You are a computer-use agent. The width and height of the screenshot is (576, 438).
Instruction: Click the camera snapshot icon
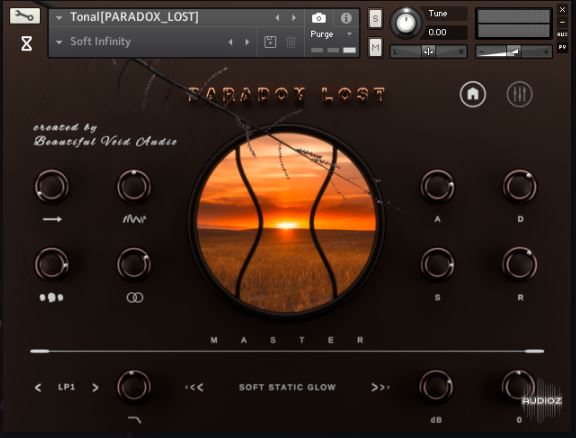[x=318, y=18]
